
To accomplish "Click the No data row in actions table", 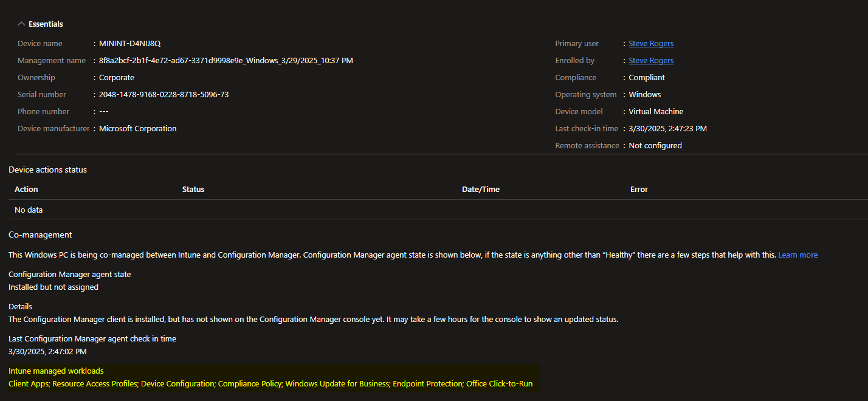I will [29, 210].
